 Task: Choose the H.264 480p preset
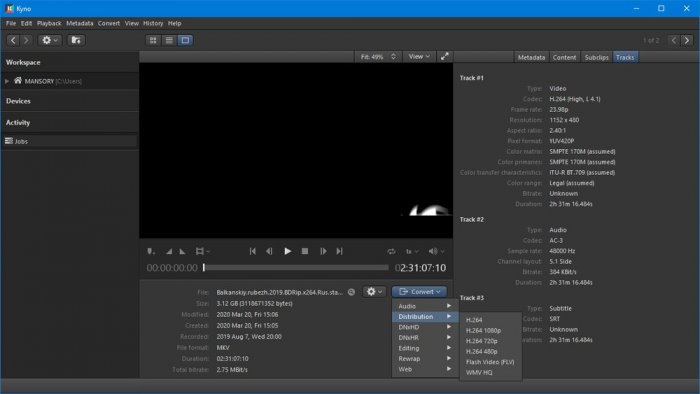490,352
